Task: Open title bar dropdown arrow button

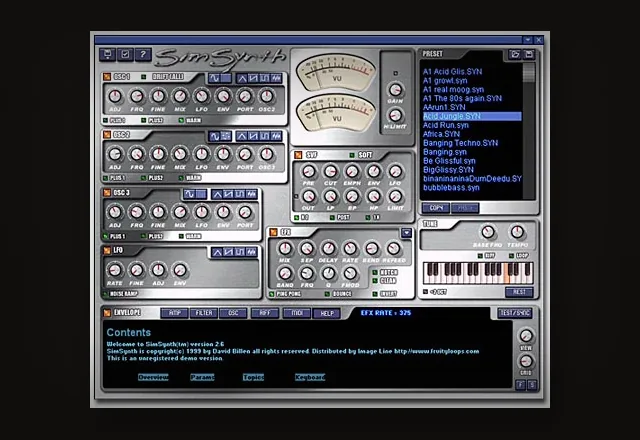Action: [528, 40]
